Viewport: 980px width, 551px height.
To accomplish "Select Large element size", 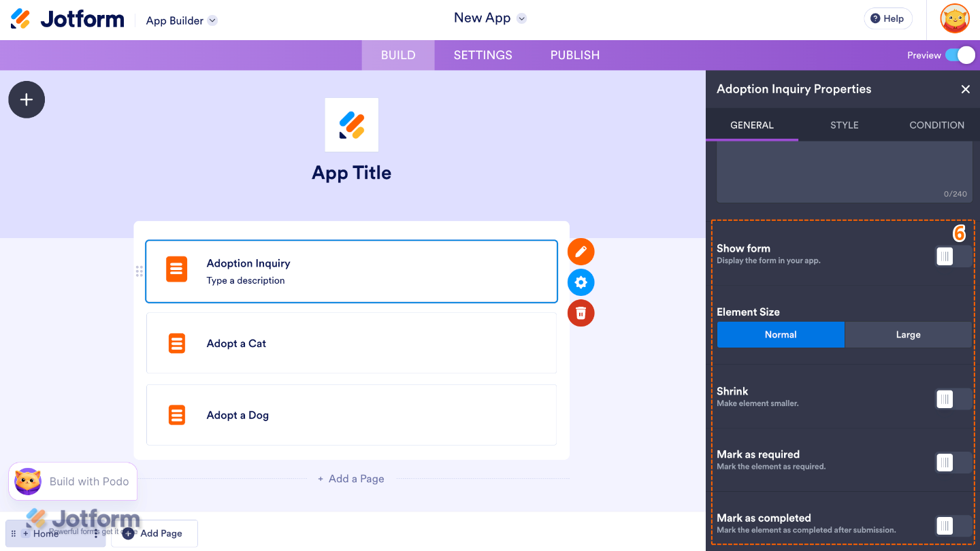I will [908, 335].
